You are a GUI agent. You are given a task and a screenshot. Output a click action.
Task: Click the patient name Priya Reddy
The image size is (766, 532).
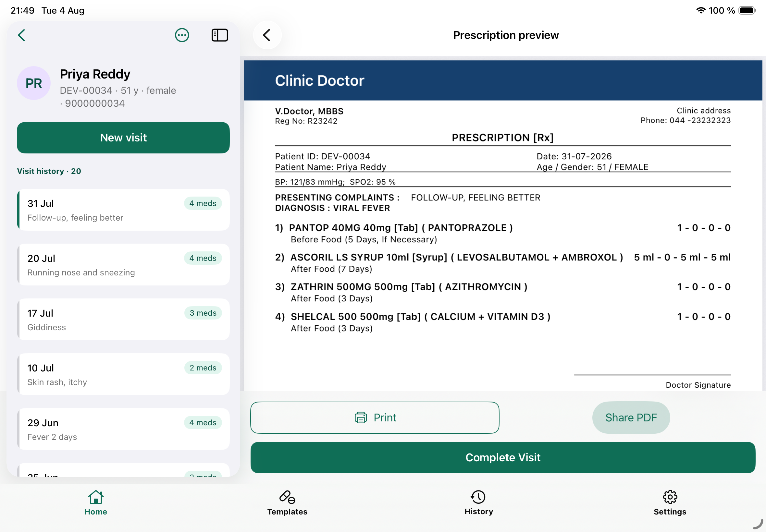coord(95,74)
